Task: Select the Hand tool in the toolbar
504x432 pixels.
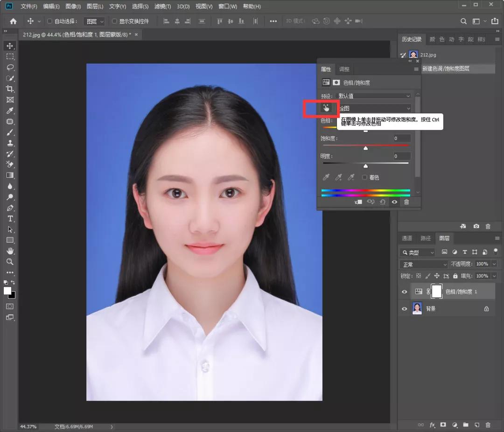Action: (x=10, y=251)
